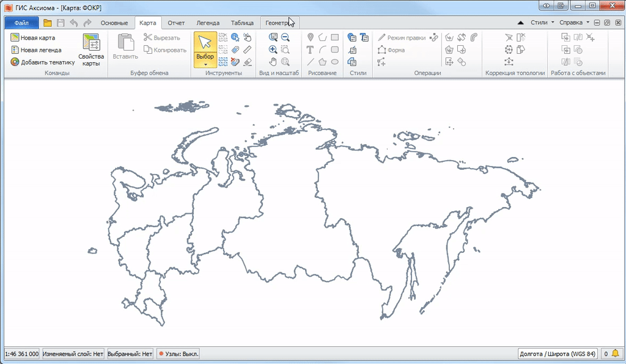Choose the point marker drawing tool
This screenshot has height=364, width=626.
[x=311, y=37]
